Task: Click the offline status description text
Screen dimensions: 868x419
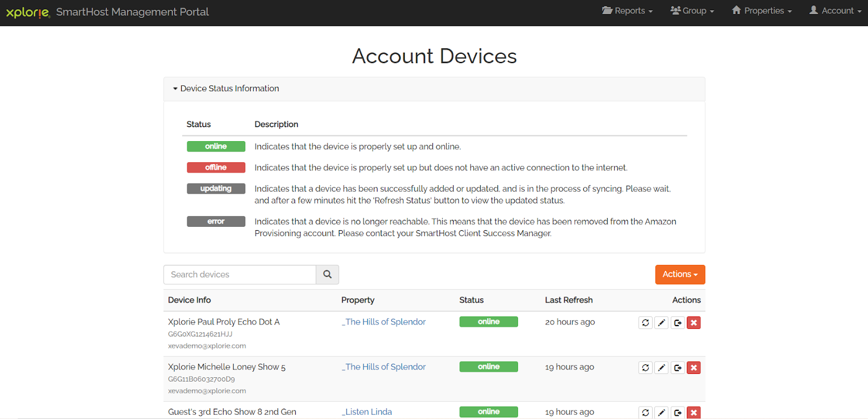Action: [x=441, y=168]
